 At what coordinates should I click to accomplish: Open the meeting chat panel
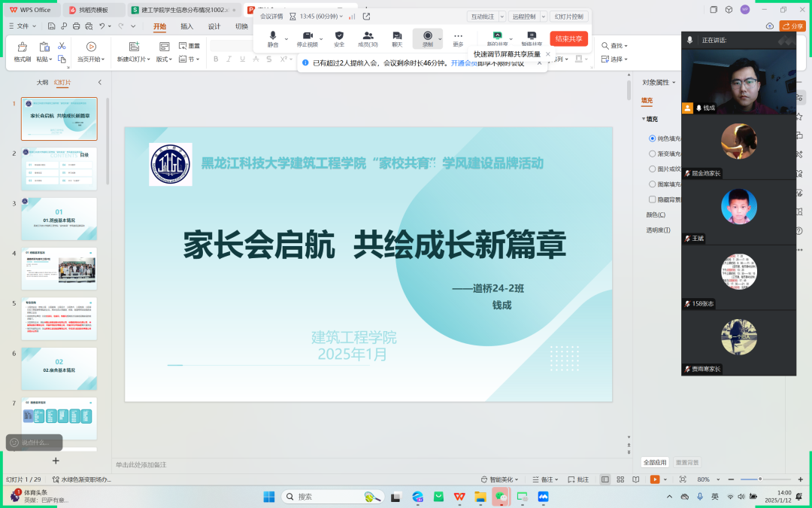point(397,36)
